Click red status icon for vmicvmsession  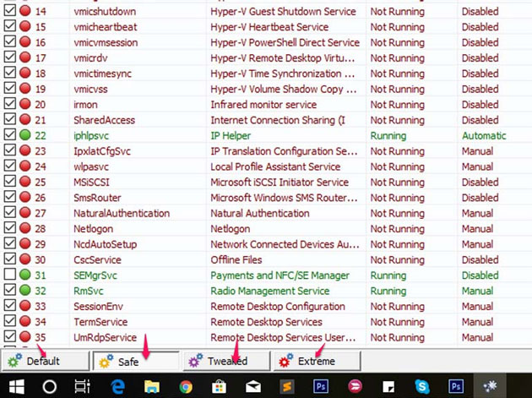(24, 41)
